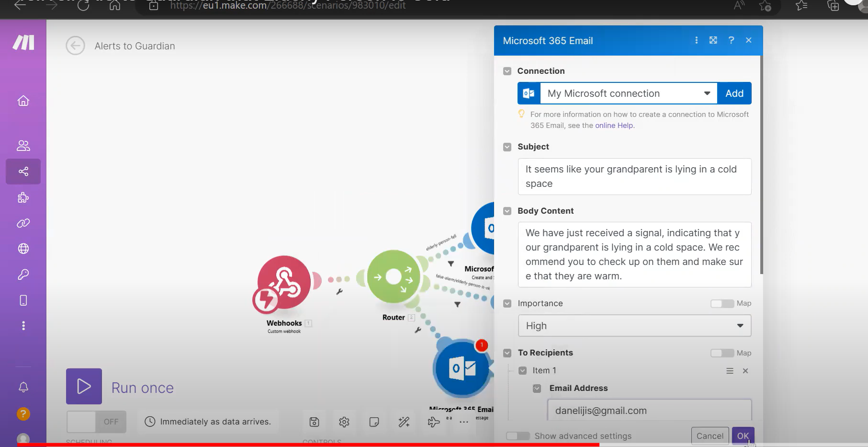Click the Item 1 reorder handle
868x447 pixels.
[x=730, y=371]
